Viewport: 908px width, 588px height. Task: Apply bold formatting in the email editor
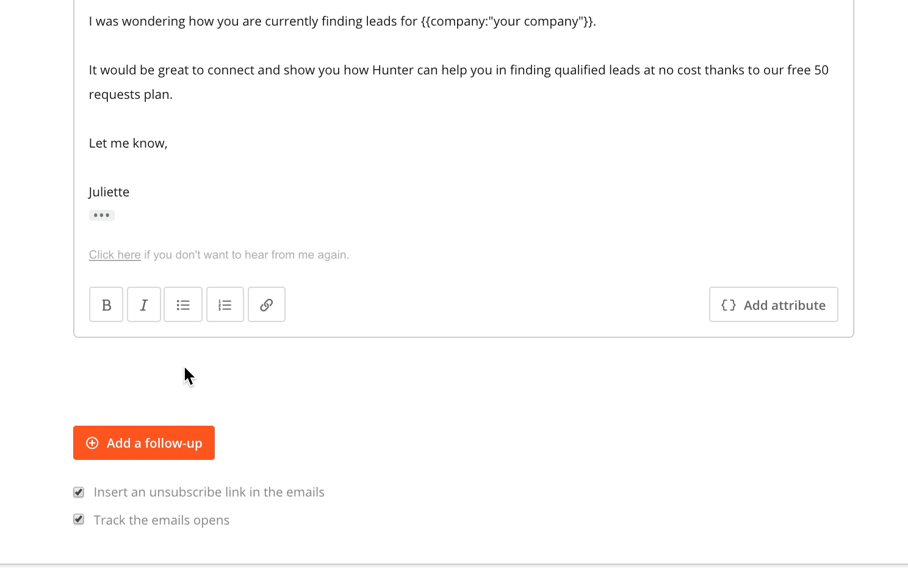(x=106, y=304)
